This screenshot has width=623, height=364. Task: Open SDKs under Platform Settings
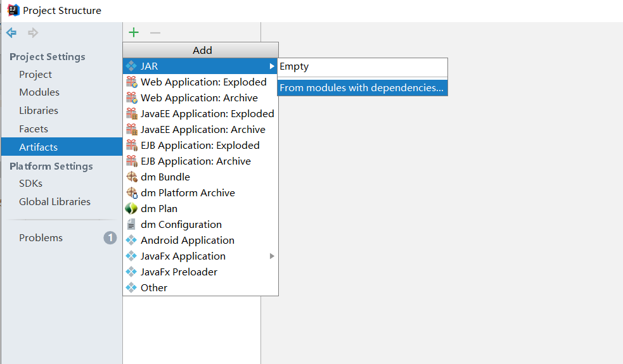pyautogui.click(x=61, y=184)
